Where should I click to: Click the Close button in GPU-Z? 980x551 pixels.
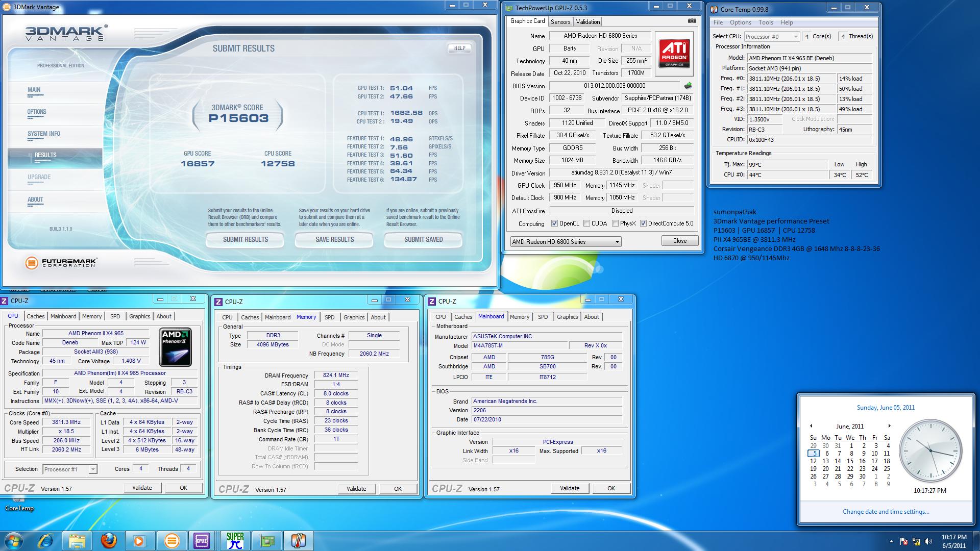point(679,241)
